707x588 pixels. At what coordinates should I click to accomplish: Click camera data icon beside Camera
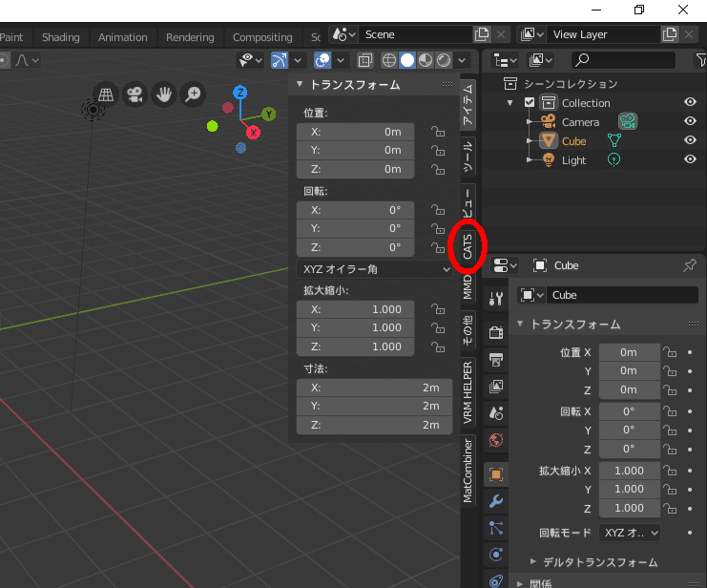tap(628, 121)
